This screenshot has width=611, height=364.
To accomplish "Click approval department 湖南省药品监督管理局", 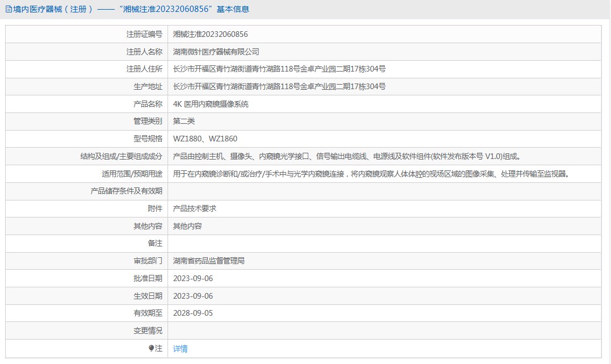I will (x=208, y=261).
